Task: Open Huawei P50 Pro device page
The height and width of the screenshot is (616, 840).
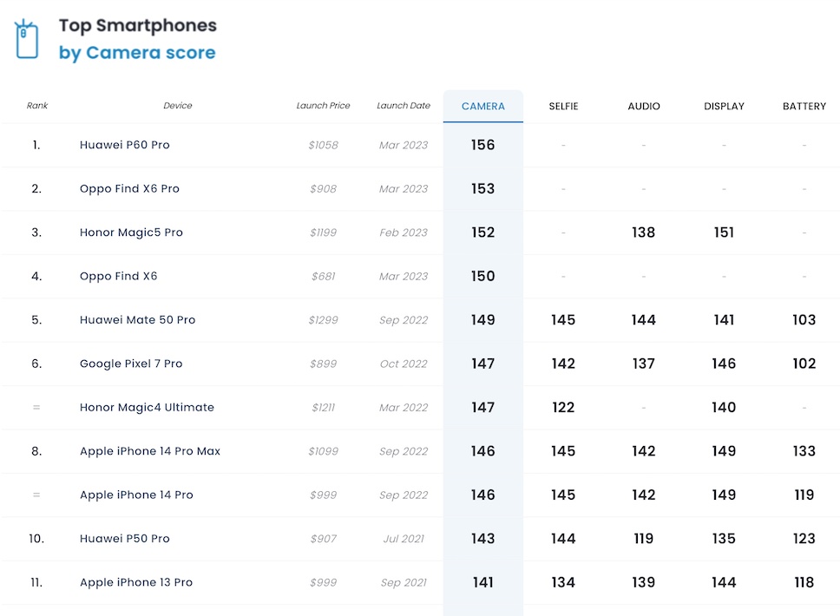Action: [125, 539]
